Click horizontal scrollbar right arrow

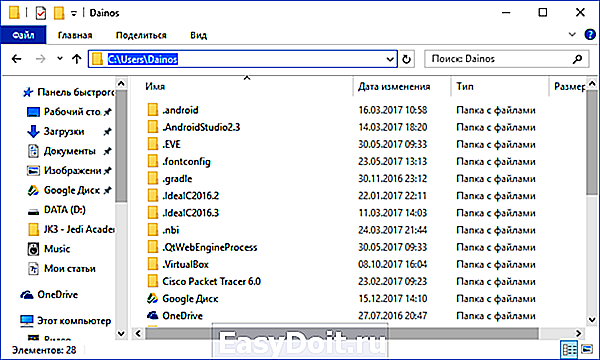(x=579, y=334)
